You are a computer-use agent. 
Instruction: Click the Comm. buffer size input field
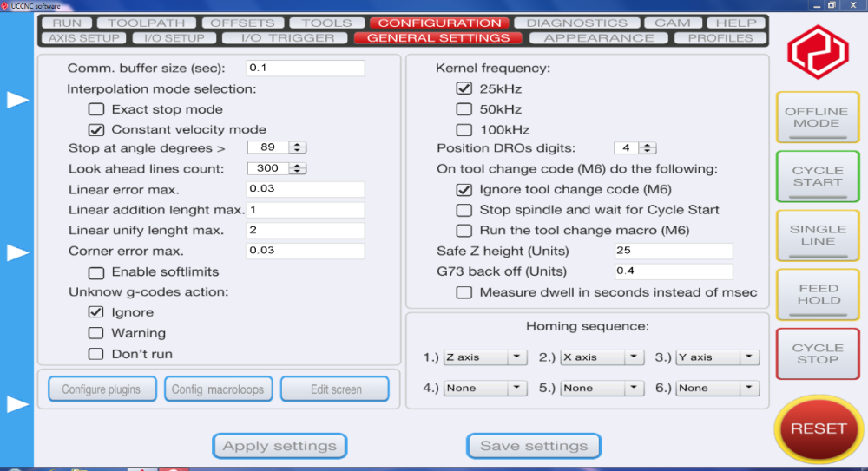click(x=306, y=68)
